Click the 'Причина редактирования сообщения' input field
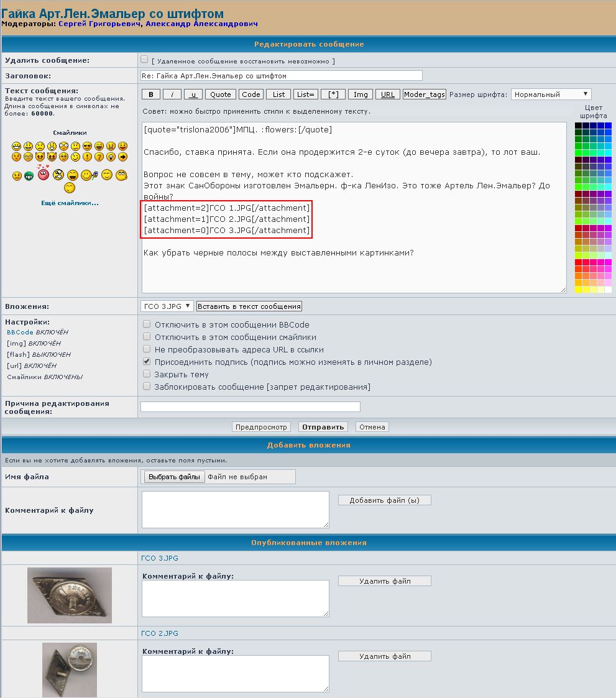The height and width of the screenshot is (698, 616). click(x=250, y=406)
